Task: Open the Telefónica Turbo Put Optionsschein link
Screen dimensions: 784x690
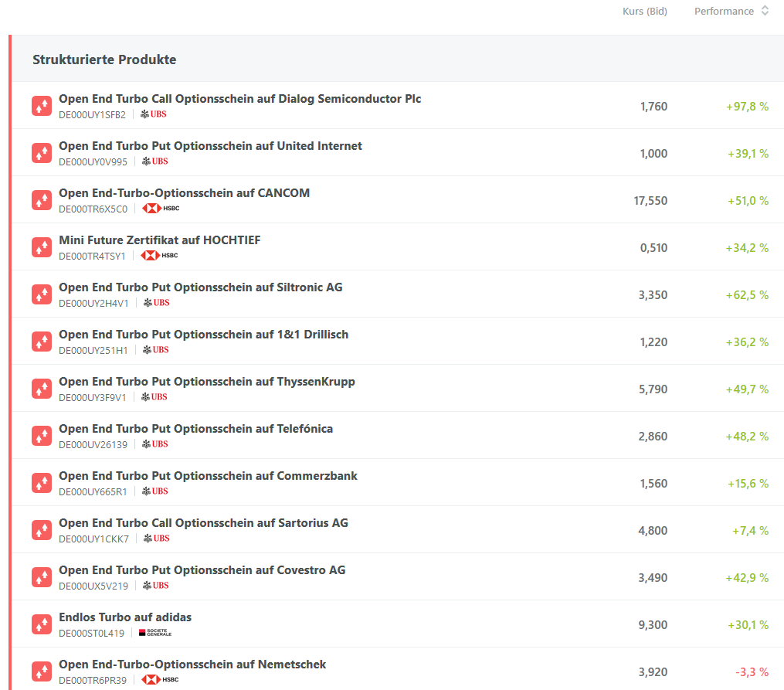Action: click(195, 429)
